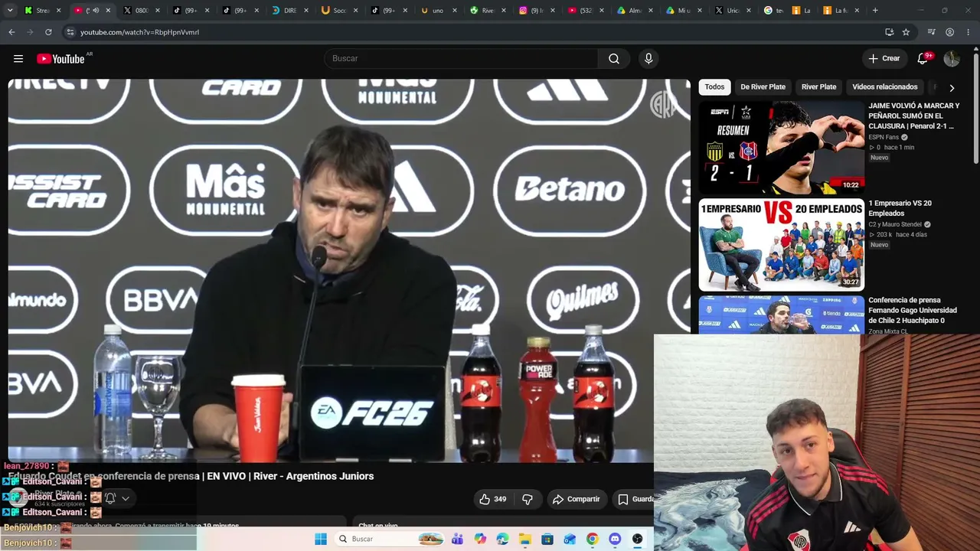Switch to the 'Rive' tab
Viewport: 980px width, 551px height.
488,11
